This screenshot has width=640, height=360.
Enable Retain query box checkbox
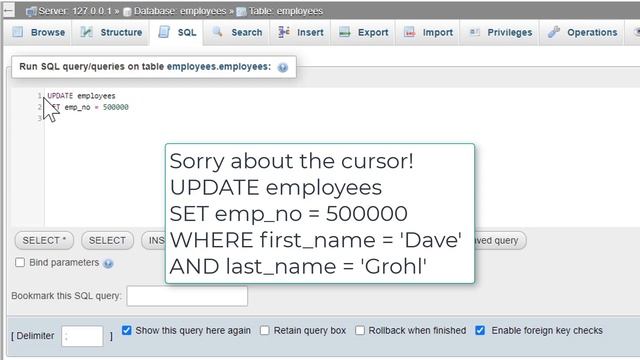264,330
